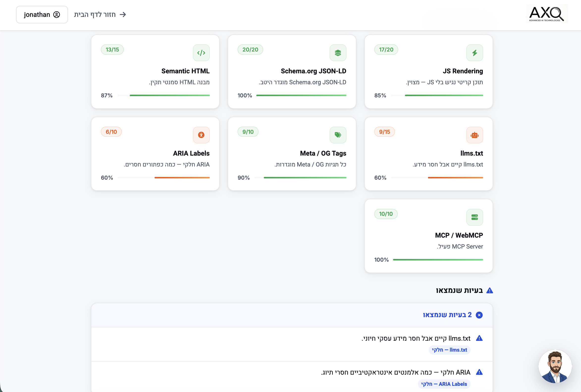
Task: Click the llms.txt robot icon
Action: click(475, 135)
